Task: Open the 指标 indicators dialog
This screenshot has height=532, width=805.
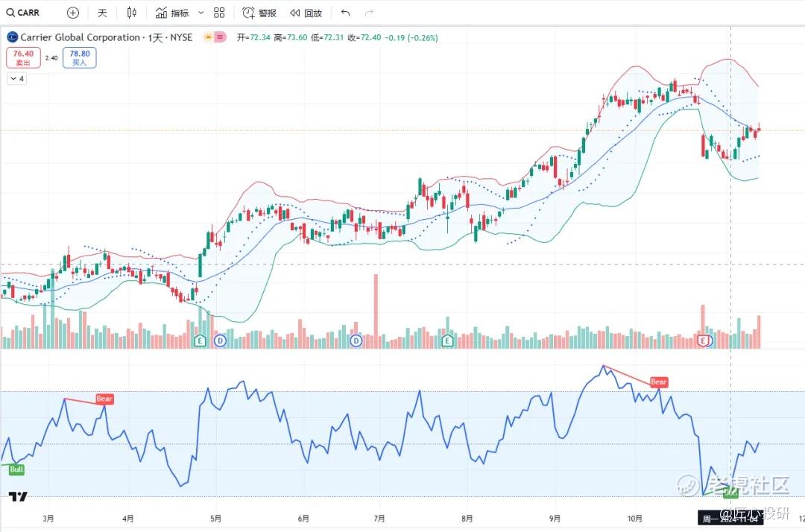Action: pos(172,13)
